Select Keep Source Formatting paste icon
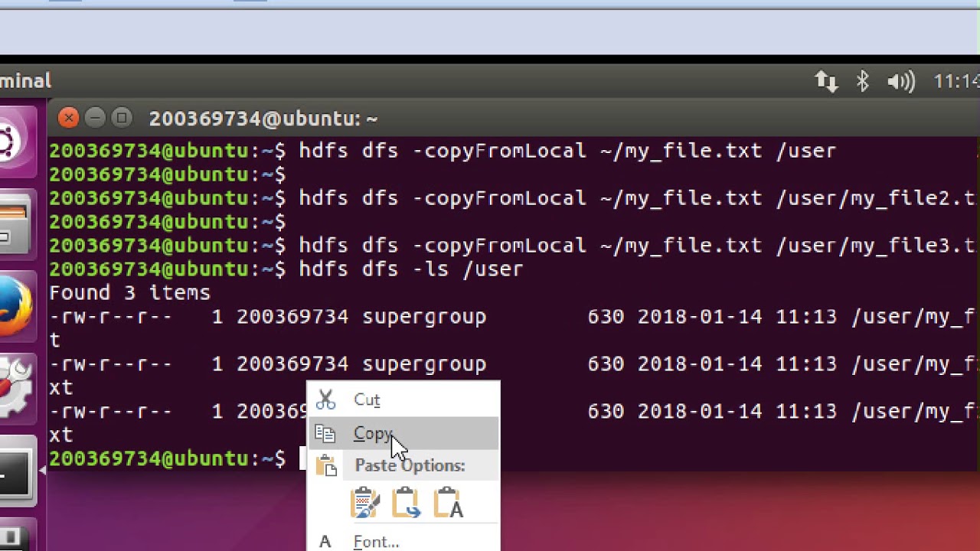980x551 pixels. pyautogui.click(x=365, y=503)
